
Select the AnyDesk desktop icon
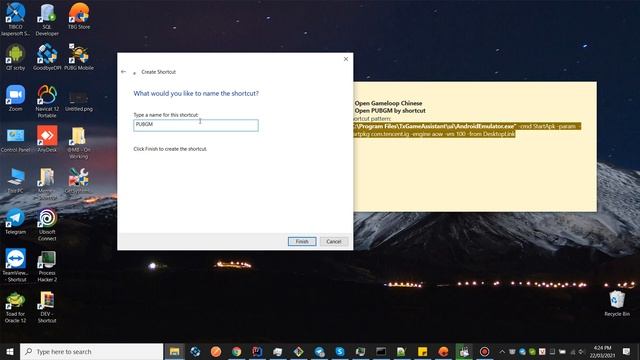[x=47, y=139]
